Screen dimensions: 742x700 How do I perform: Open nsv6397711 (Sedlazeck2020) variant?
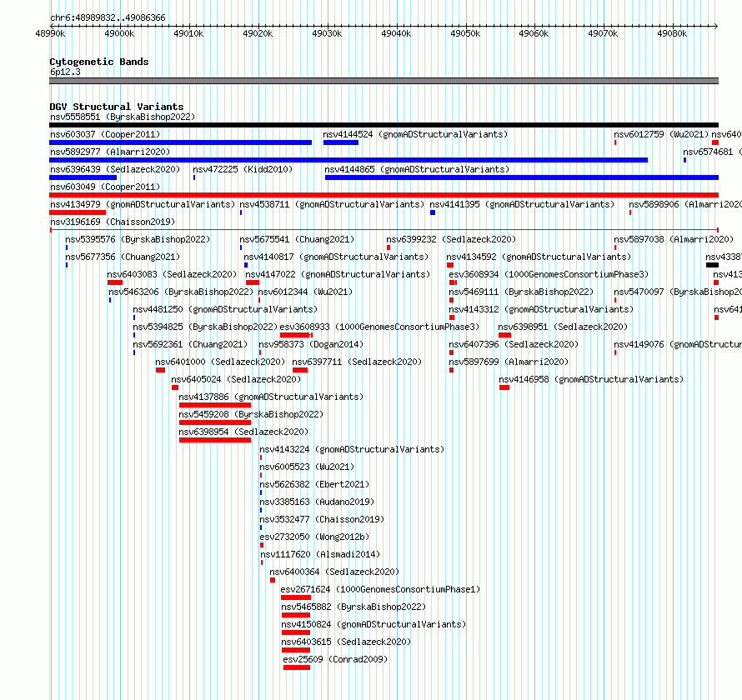(x=357, y=362)
